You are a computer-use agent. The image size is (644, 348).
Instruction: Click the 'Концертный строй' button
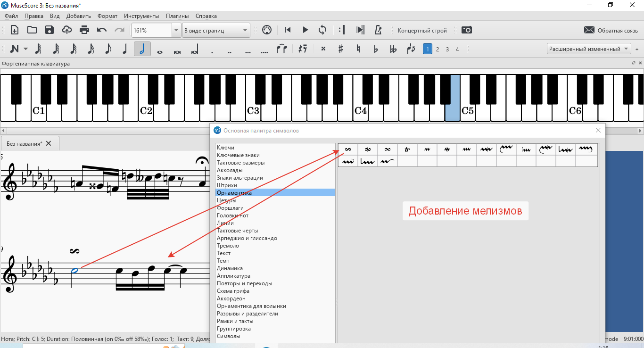click(x=422, y=31)
